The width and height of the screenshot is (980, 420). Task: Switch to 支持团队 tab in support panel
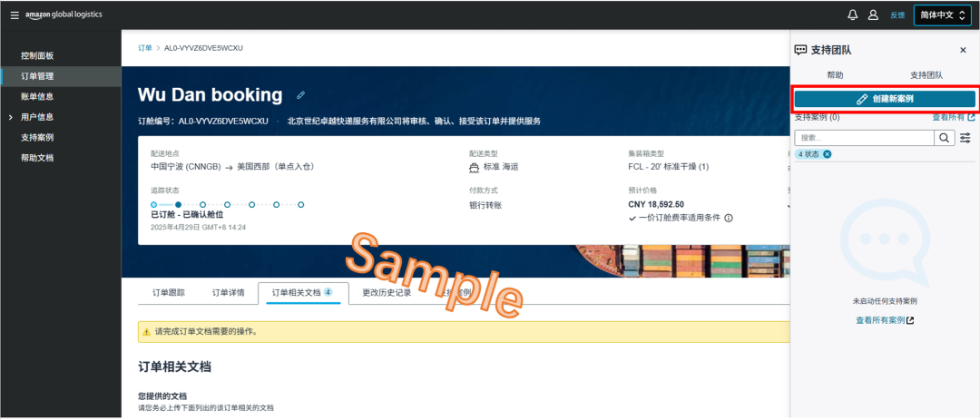[x=926, y=75]
